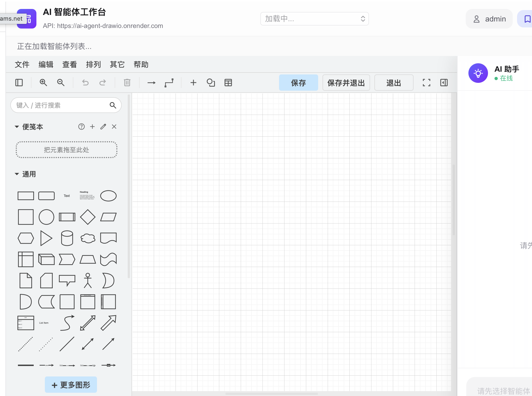Viewport: 532px width, 396px height.
Task: Select the dashed line shape
Action: click(x=26, y=344)
